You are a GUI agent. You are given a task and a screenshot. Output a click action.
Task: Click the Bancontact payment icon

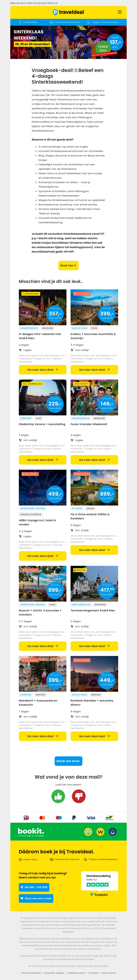pos(110,818)
